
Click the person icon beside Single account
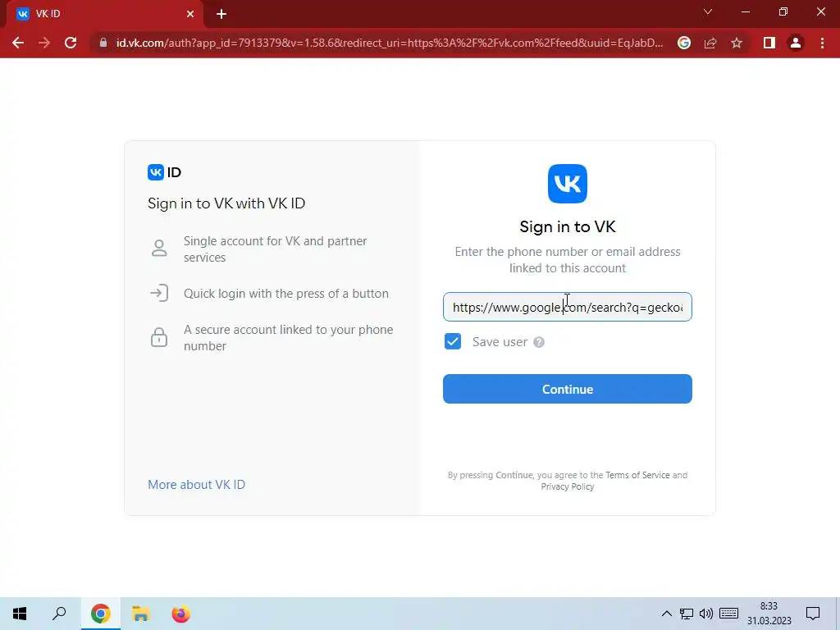(159, 248)
